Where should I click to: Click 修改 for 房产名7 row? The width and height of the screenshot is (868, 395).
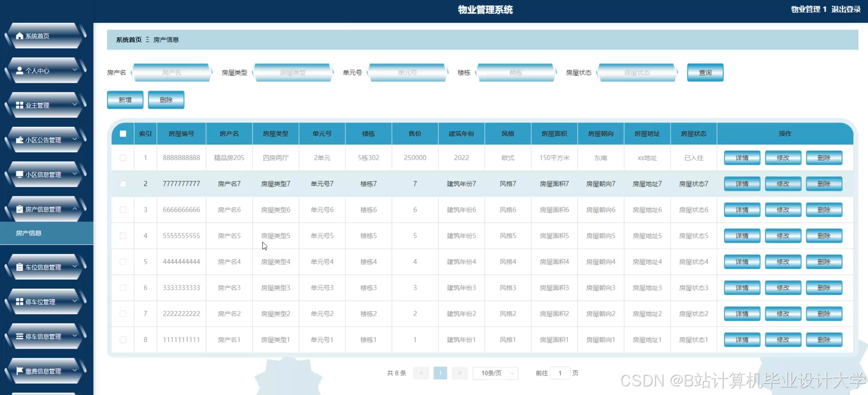[783, 184]
